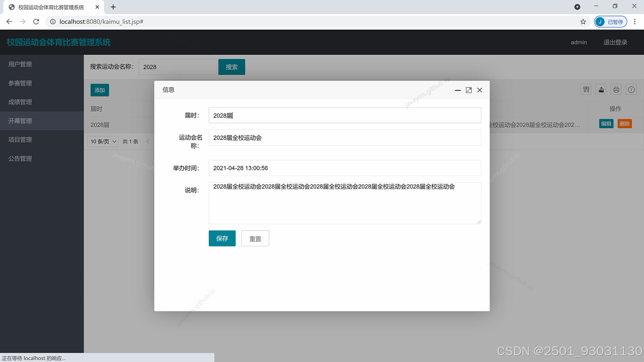Click the admin user link
The width and height of the screenshot is (644, 362).
(x=579, y=42)
